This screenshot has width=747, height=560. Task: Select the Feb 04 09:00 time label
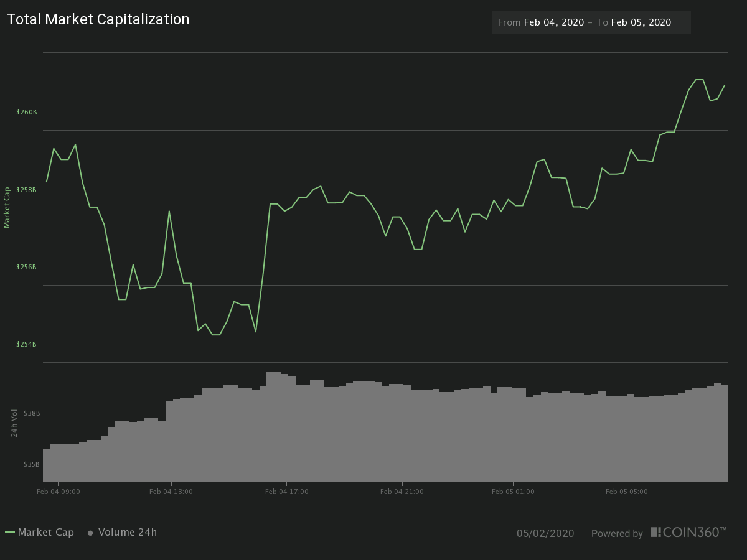click(58, 492)
